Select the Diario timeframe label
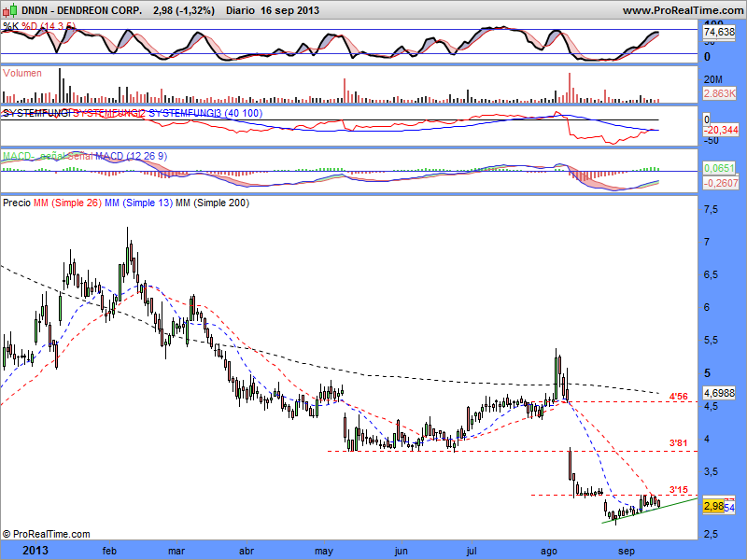The width and height of the screenshot is (747, 560). pos(241,10)
